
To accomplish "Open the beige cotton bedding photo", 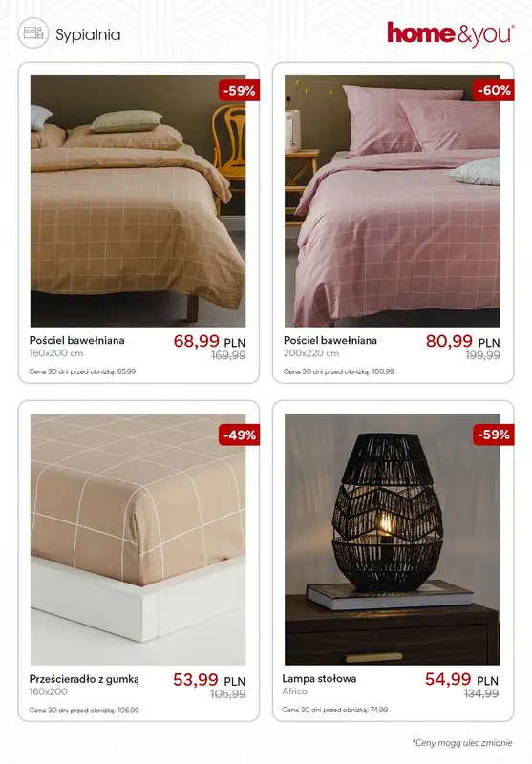I will point(138,201).
